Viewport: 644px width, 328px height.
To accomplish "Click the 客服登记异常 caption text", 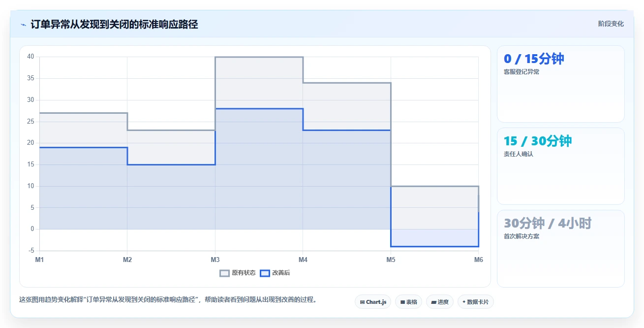I will click(521, 72).
